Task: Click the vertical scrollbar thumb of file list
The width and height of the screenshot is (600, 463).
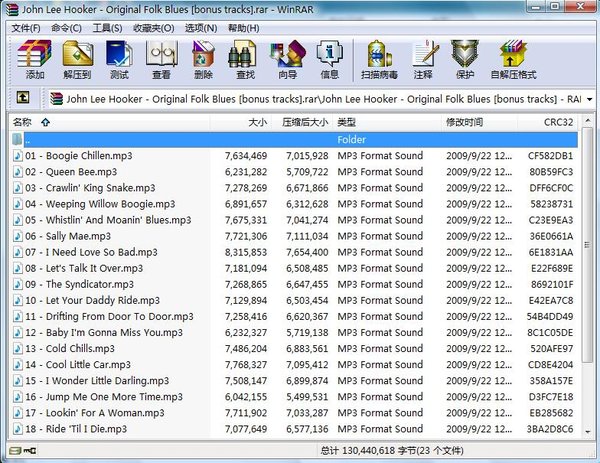Action: 587,245
